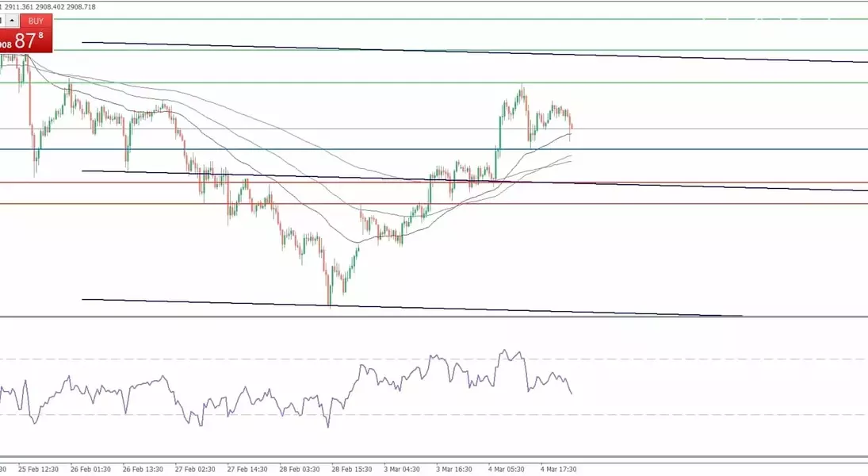Click the 26 Feb 13:30 time label
The image size is (868, 476).
(x=143, y=470)
